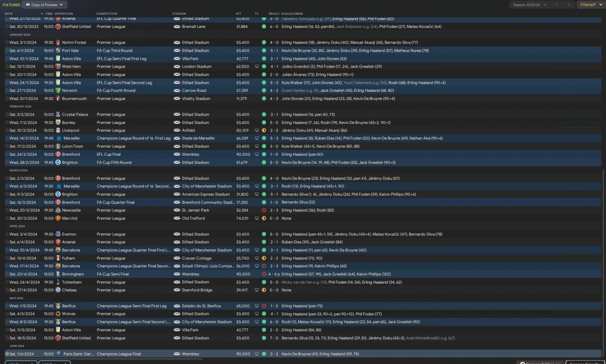Tick the selection circle for the Wolves fixture

pos(7,314)
